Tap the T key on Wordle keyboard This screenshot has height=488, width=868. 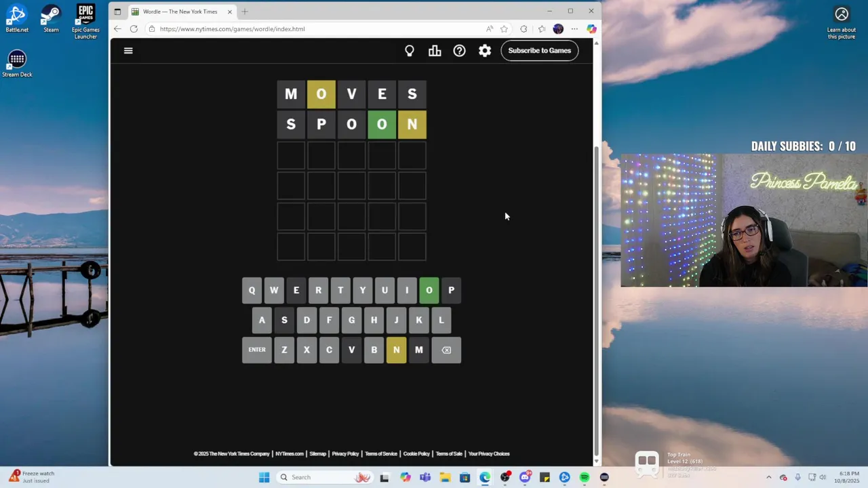[340, 290]
